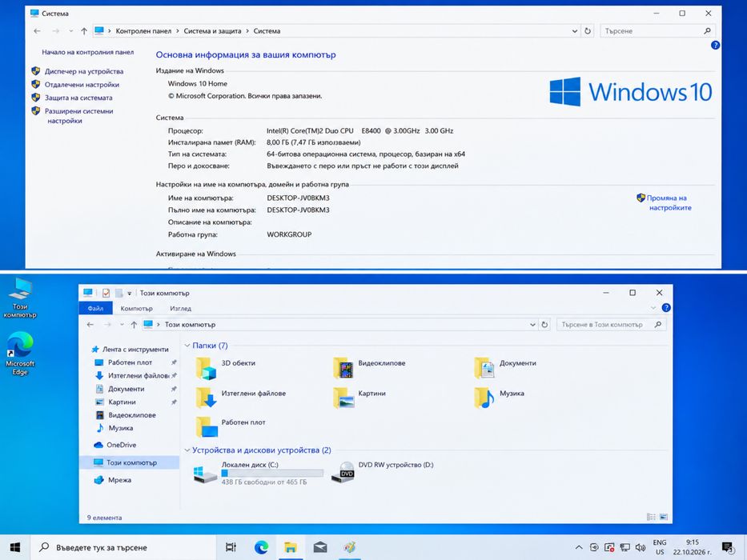The height and width of the screenshot is (560, 747).
Task: Go back in the Система window
Action: point(37,31)
